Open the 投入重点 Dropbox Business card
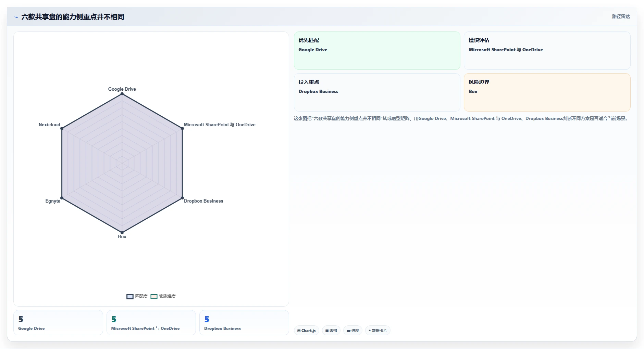Viewport: 644px width, 349px height. (377, 92)
